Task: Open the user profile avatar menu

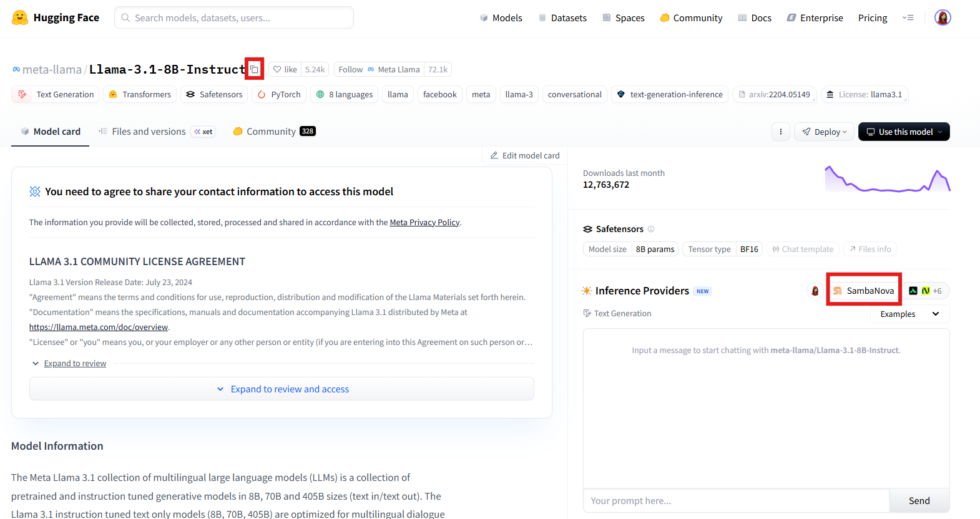Action: point(942,17)
